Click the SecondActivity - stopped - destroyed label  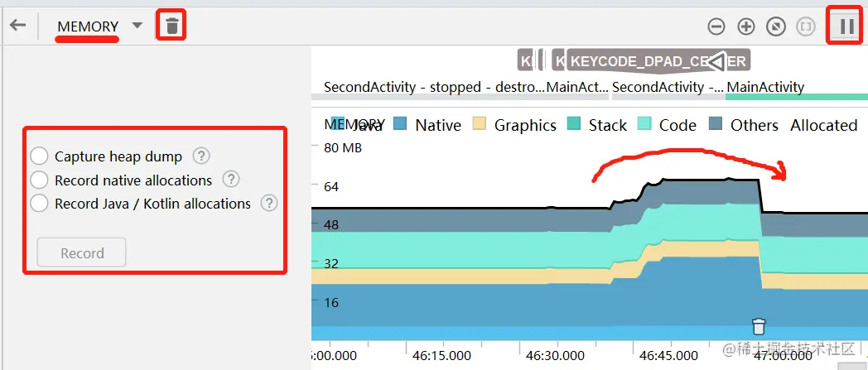coord(435,87)
